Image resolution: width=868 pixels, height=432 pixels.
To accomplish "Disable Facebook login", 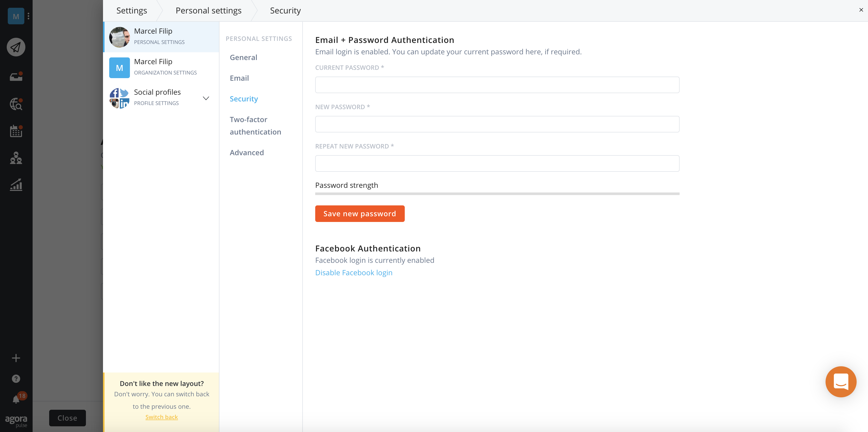I will pyautogui.click(x=354, y=272).
